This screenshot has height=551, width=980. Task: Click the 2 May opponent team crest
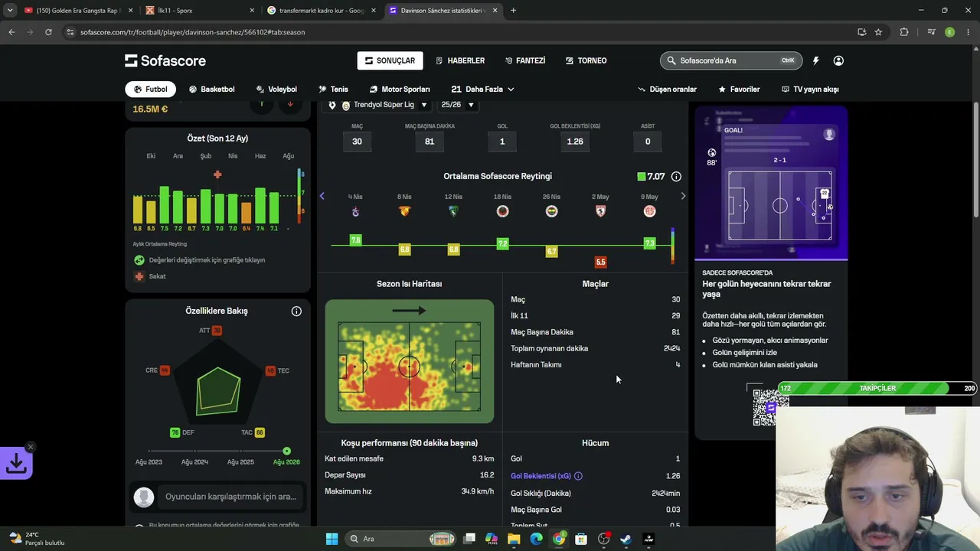pos(600,211)
